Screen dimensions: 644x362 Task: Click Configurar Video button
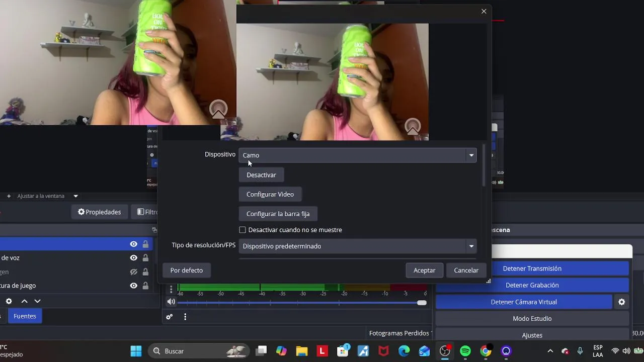pos(270,194)
